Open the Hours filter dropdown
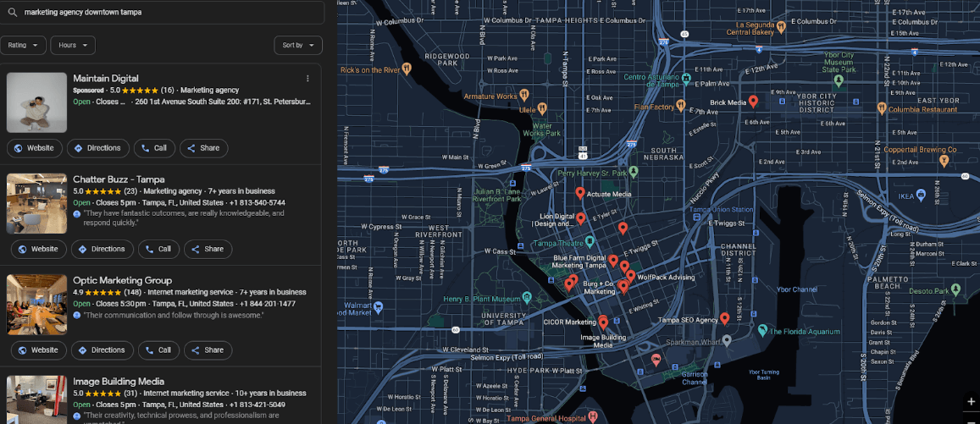The height and width of the screenshot is (424, 980). pos(73,45)
